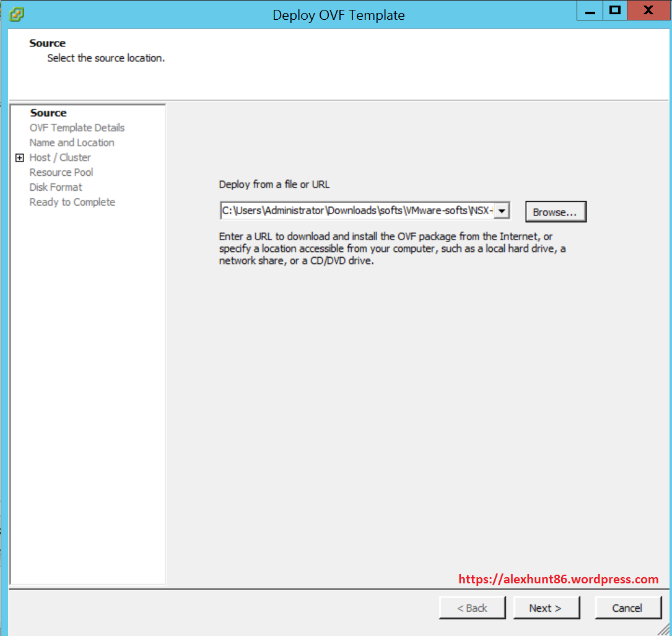672x636 pixels.
Task: Select Host / Cluster step
Action: pos(60,158)
